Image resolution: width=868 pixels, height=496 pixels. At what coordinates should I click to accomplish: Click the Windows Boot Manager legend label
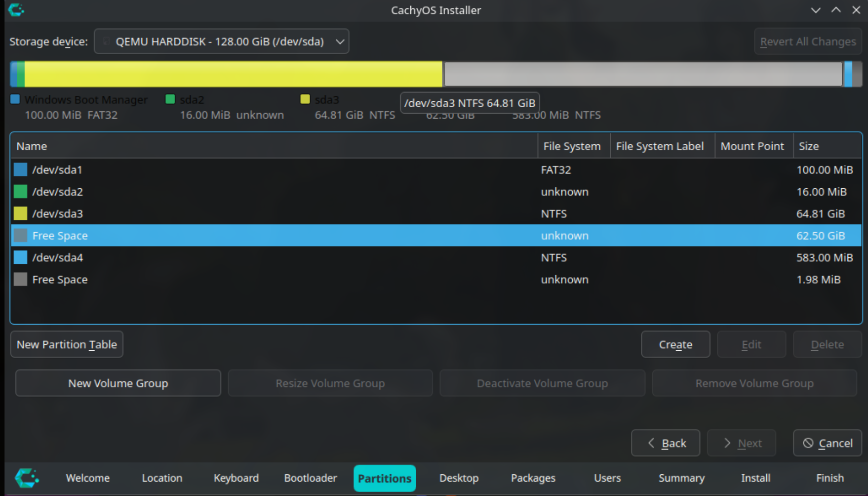[86, 100]
